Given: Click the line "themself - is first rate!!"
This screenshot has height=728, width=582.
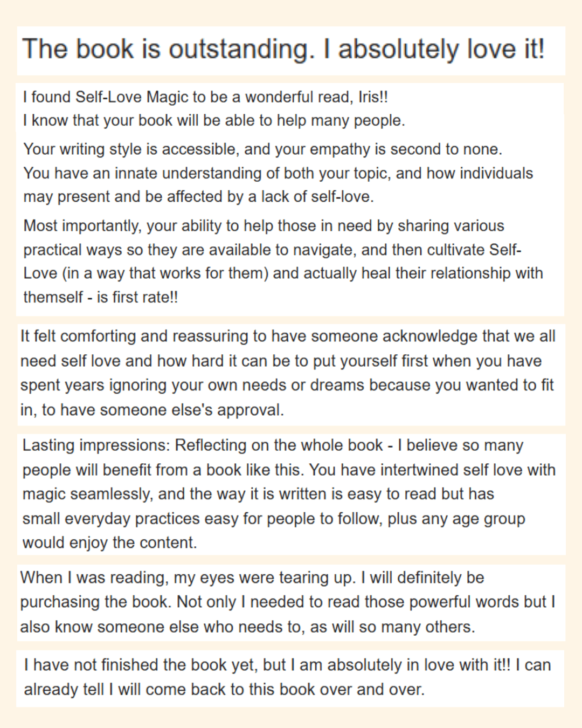Looking at the screenshot, I should pyautogui.click(x=101, y=297).
